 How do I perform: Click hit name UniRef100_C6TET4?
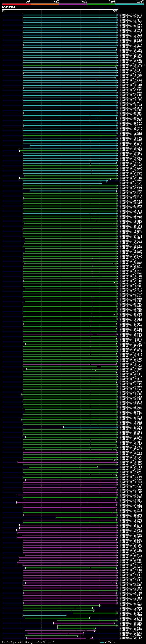(131, 53)
